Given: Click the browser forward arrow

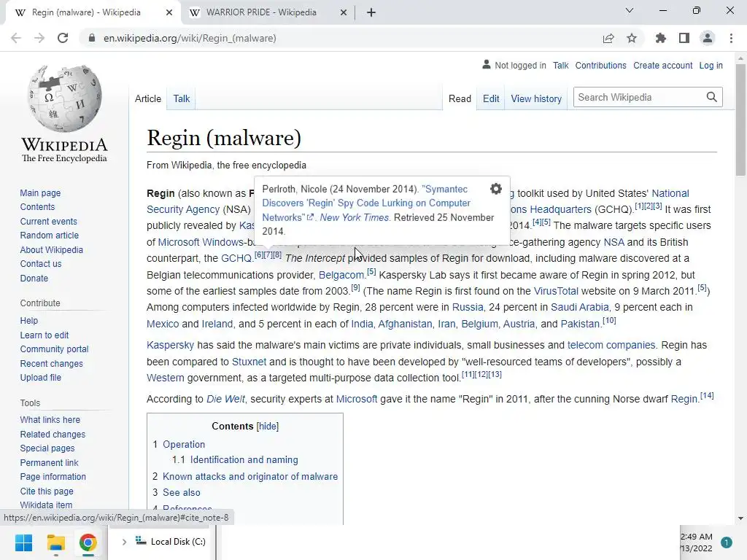Looking at the screenshot, I should pos(39,38).
